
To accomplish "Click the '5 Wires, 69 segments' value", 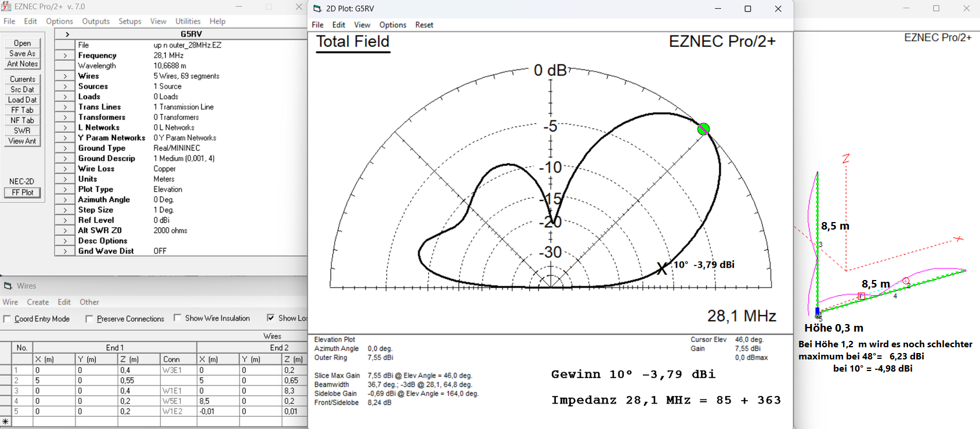I will [x=186, y=76].
